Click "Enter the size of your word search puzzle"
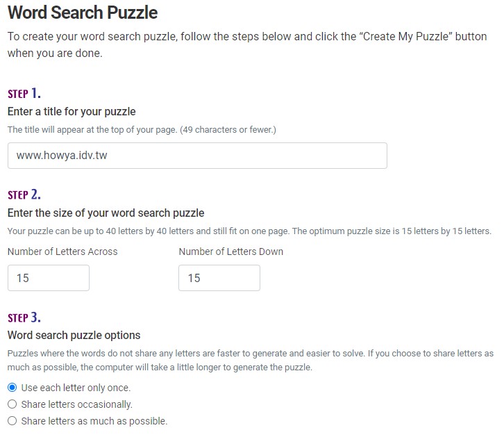Screen dimensions: 504x437 pos(106,213)
